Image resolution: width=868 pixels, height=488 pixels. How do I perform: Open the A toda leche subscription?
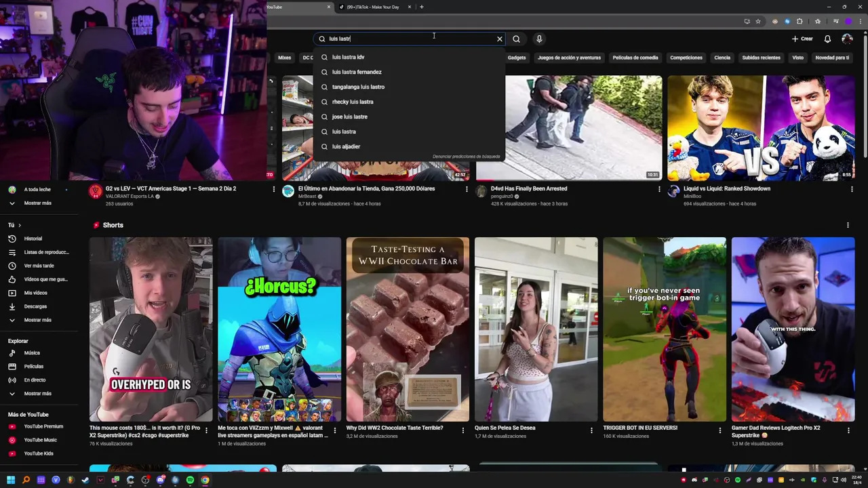point(37,189)
